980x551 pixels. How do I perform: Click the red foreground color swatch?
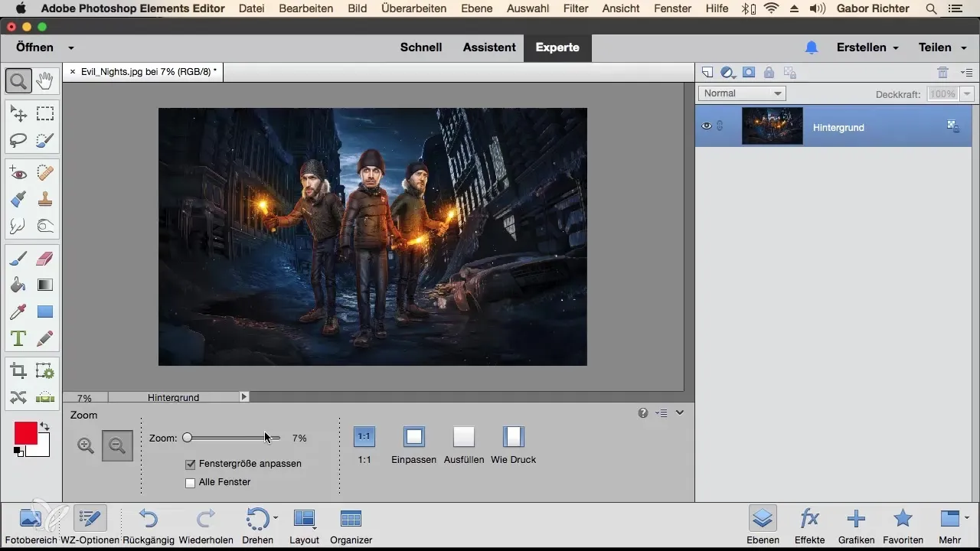(25, 433)
